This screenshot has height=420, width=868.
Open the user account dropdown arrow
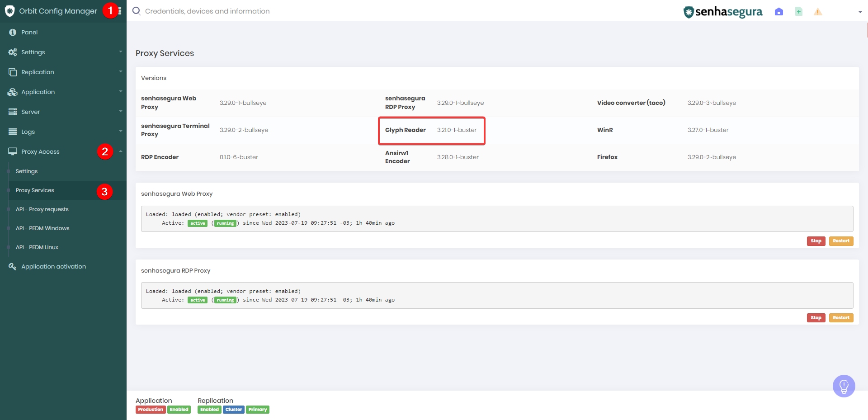(860, 12)
